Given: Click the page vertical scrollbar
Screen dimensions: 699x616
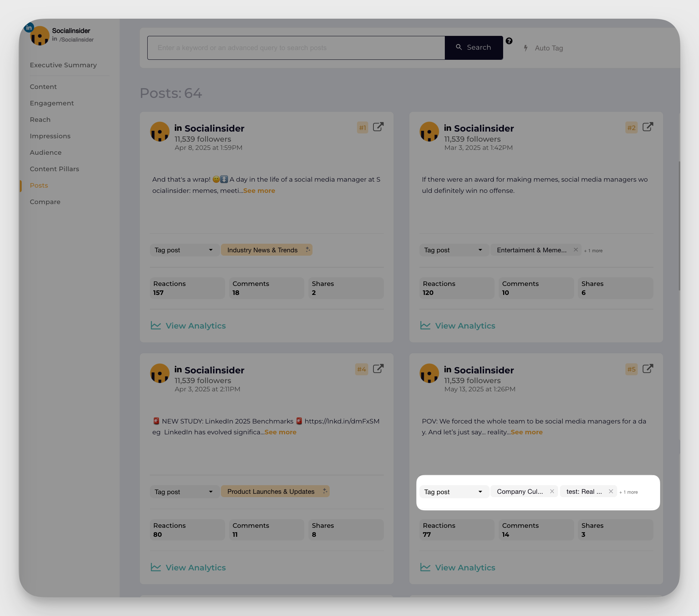Looking at the screenshot, I should coord(679,226).
